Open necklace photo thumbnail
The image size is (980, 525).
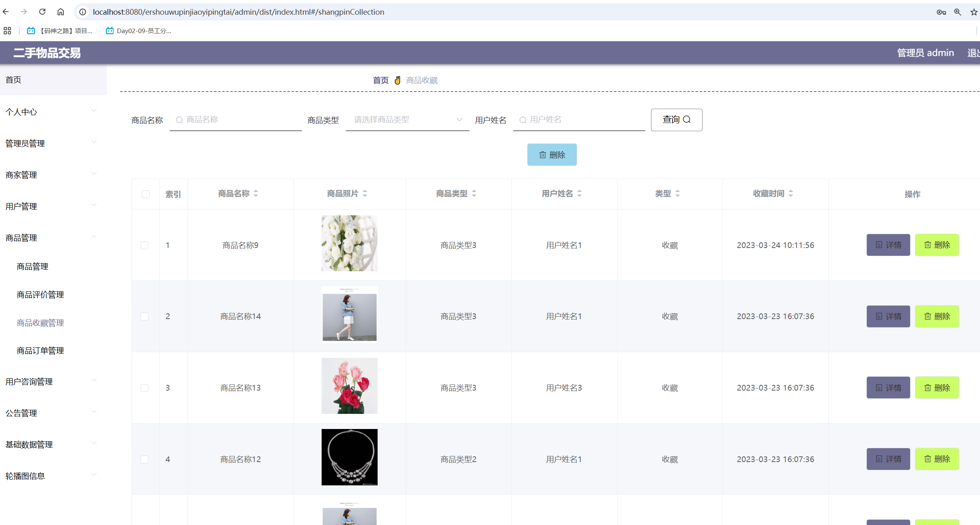(x=349, y=457)
